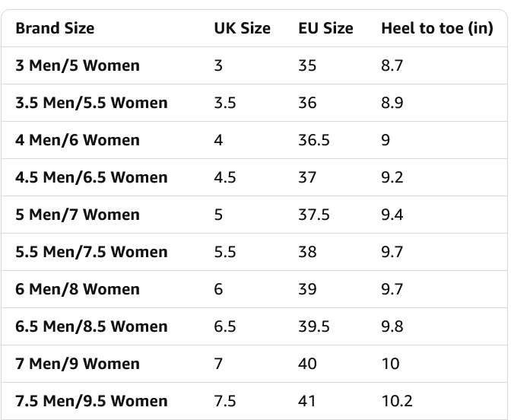Select the 6.5 Men/8.5 Women row label

pos(91,326)
